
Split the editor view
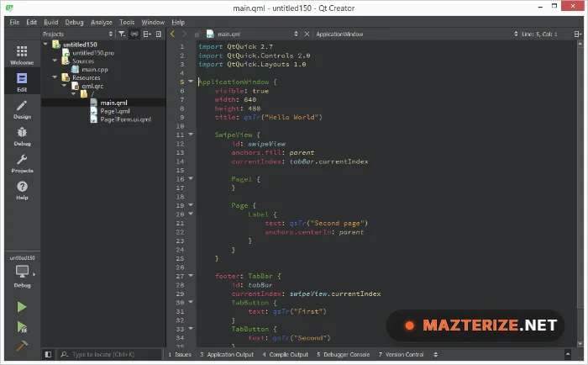(x=578, y=34)
